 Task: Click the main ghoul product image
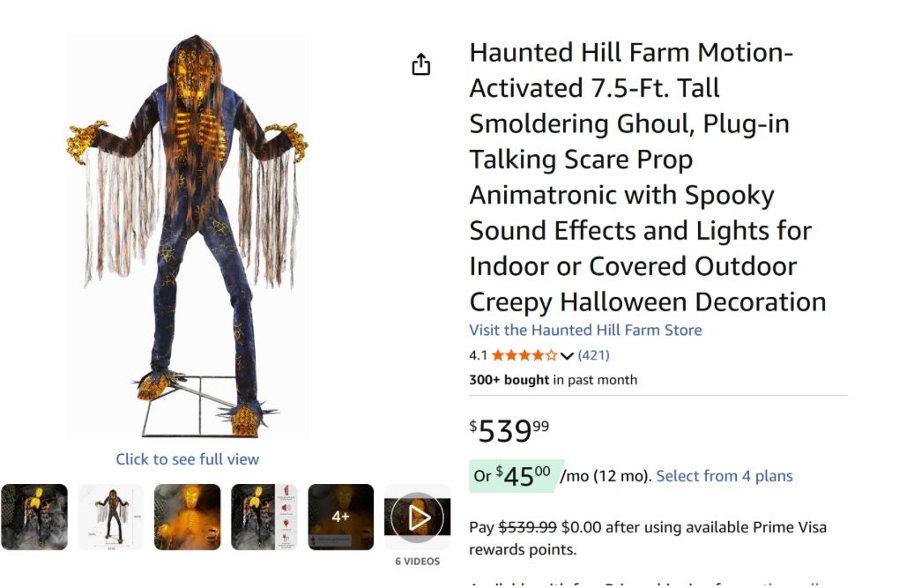186,238
